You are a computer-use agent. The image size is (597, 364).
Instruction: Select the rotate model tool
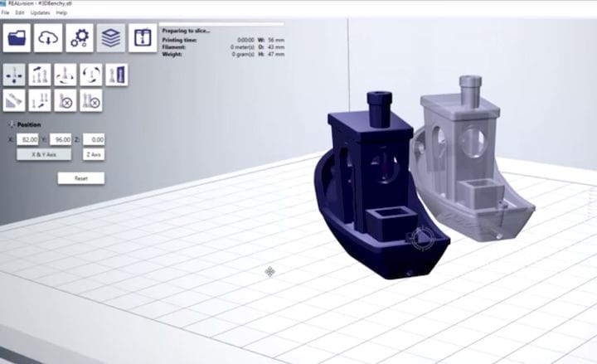point(65,75)
